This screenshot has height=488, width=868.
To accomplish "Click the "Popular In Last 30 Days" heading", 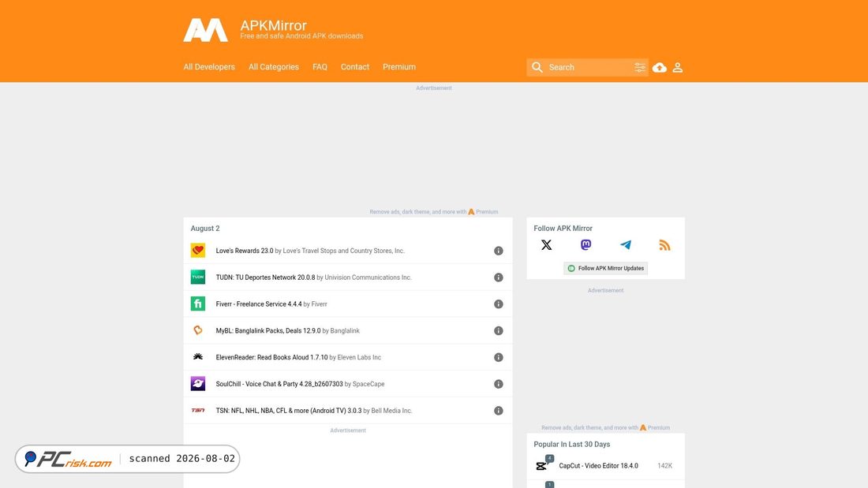I will [x=572, y=445].
